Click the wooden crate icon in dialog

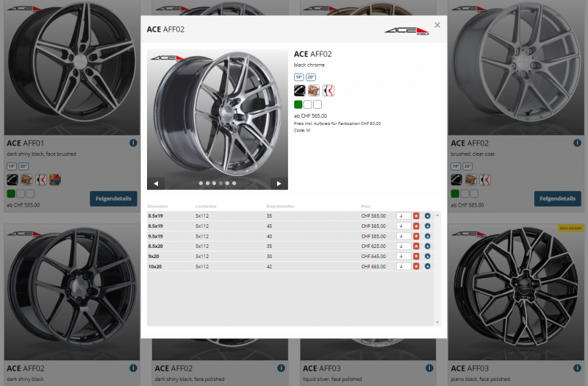click(x=314, y=90)
